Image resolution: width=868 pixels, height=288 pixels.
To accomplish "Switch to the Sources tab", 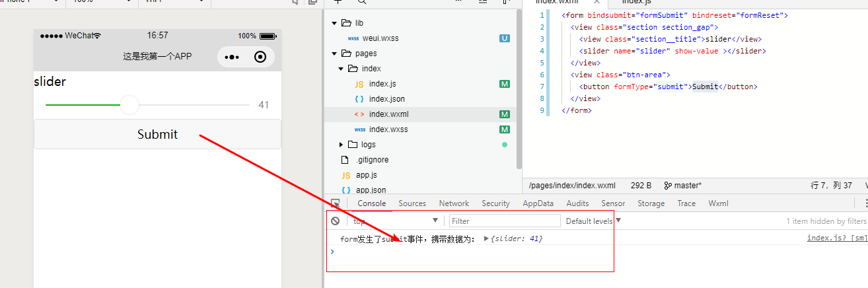I will (412, 203).
